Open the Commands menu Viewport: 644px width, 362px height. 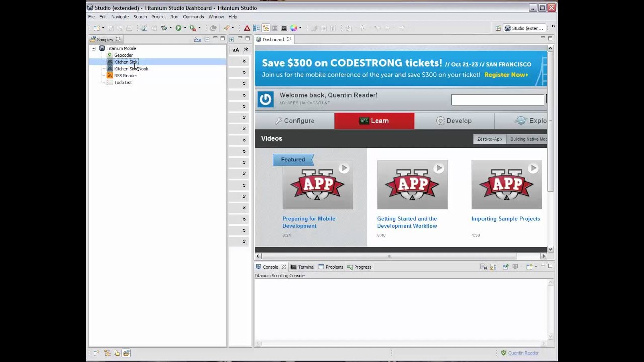point(193,17)
